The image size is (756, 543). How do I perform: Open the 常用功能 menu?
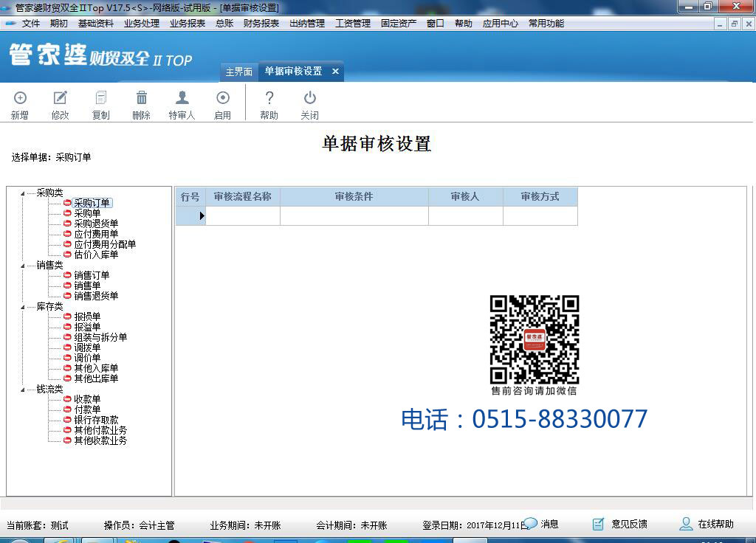click(x=546, y=23)
